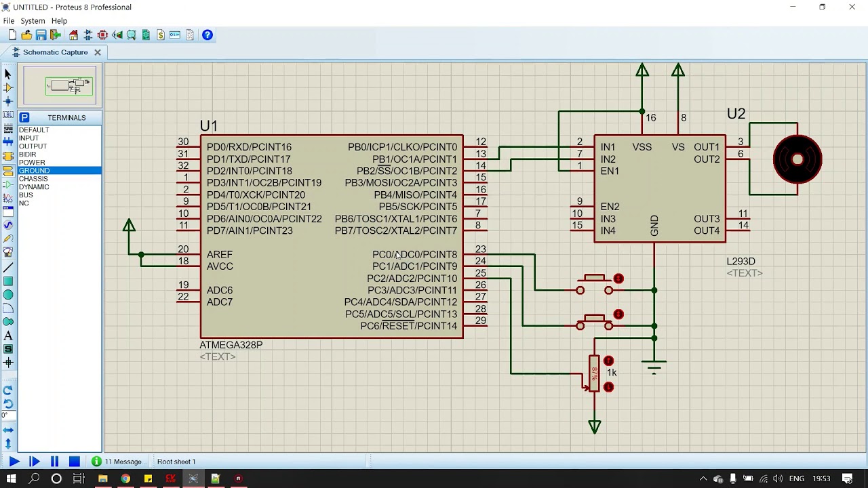Open Google Chrome from the taskbar
Screen dimensions: 868x488
(125, 479)
